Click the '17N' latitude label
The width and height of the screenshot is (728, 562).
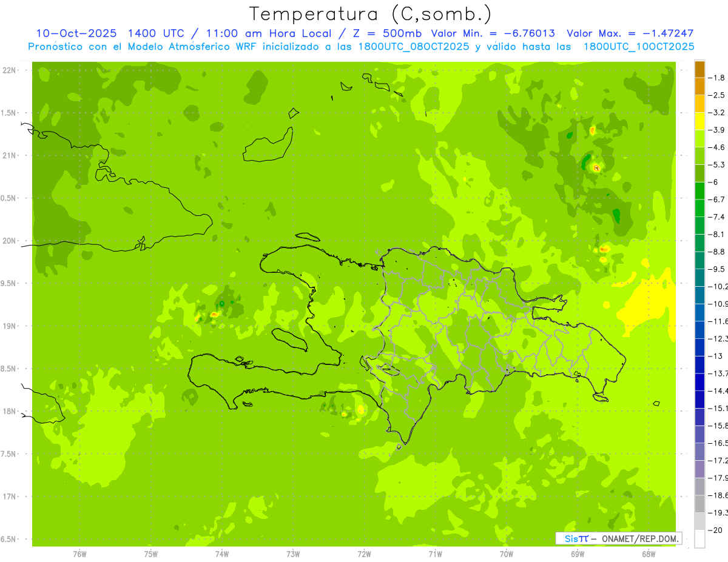9,497
